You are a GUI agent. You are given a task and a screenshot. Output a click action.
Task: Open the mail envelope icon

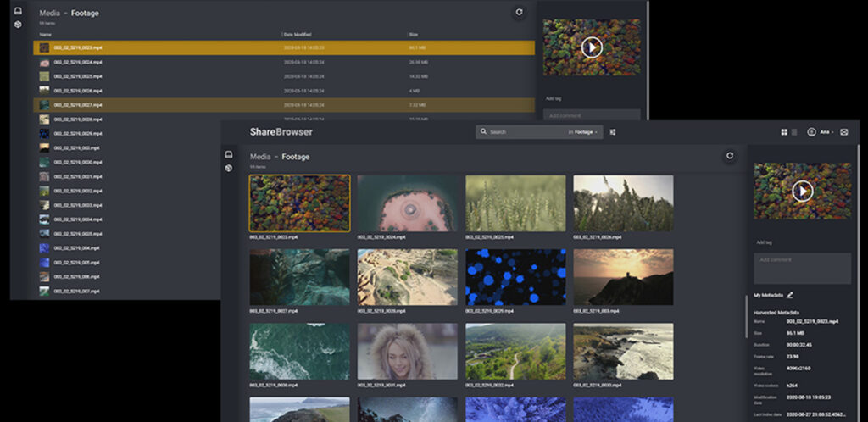tap(844, 132)
